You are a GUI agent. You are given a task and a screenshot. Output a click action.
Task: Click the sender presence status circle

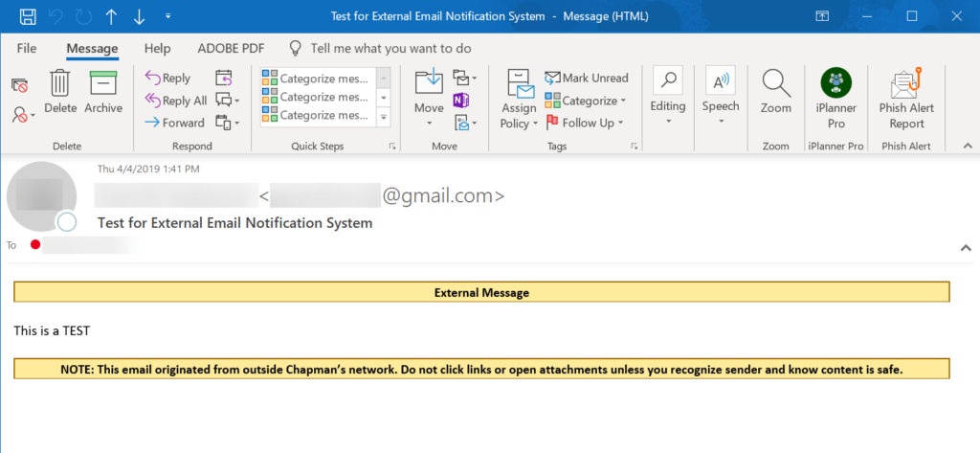tap(66, 221)
